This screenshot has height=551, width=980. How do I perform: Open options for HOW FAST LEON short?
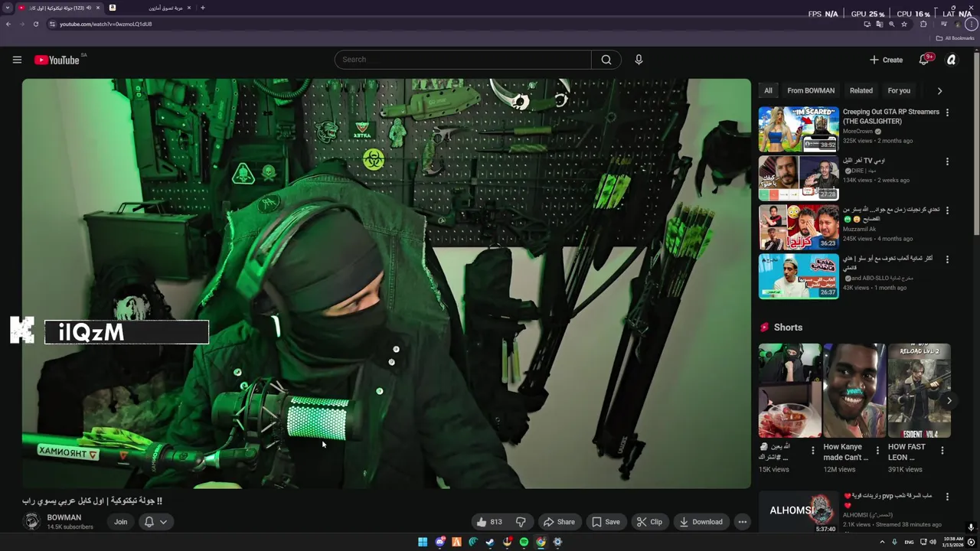pos(942,451)
